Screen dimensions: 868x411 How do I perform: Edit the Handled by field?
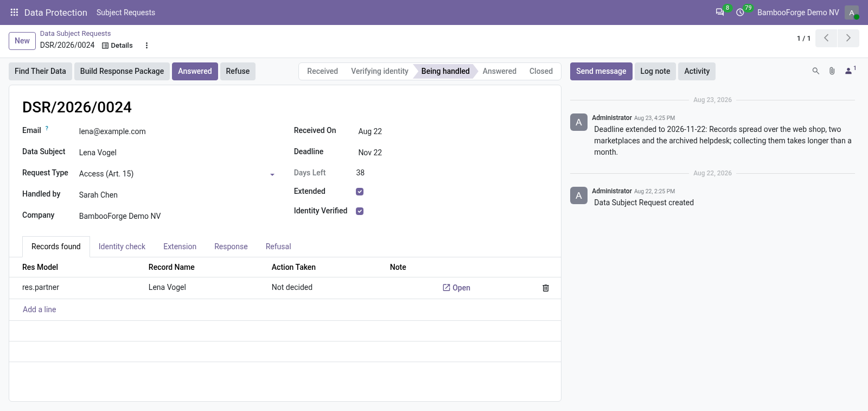click(x=176, y=195)
